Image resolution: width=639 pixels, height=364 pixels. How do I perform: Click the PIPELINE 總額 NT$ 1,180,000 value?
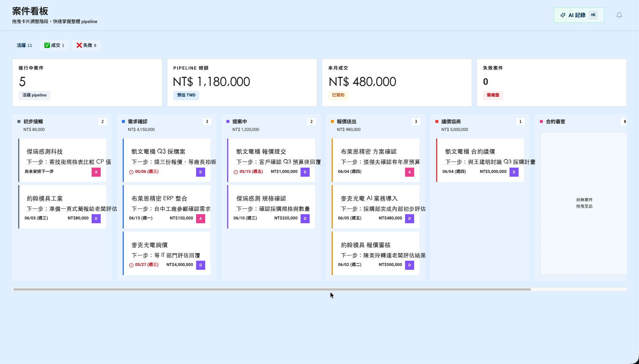pyautogui.click(x=212, y=82)
